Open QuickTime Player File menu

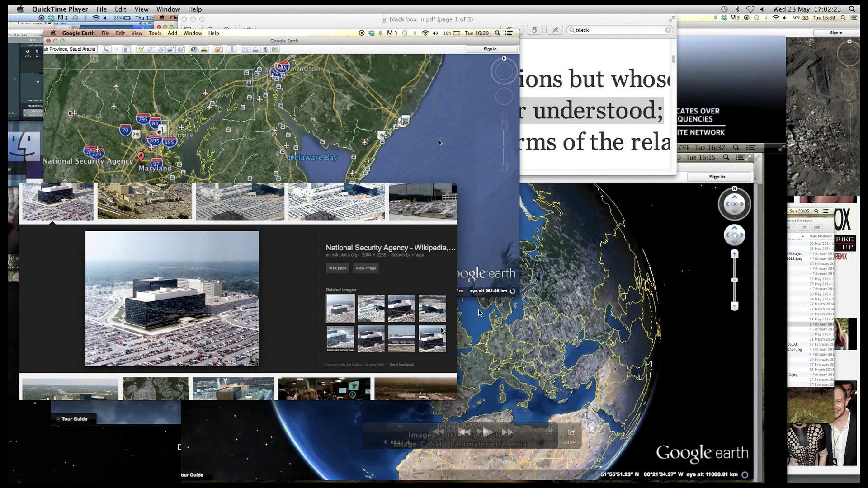(x=101, y=9)
